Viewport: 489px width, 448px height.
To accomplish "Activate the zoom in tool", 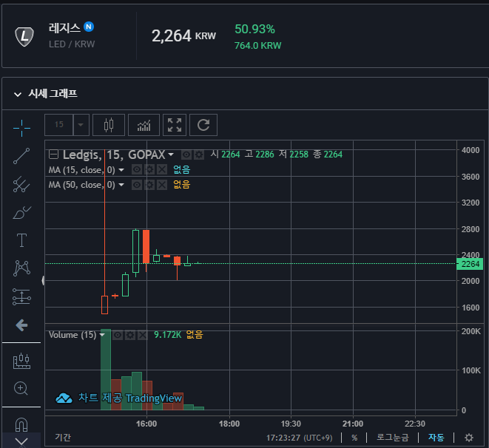I will tap(21, 389).
